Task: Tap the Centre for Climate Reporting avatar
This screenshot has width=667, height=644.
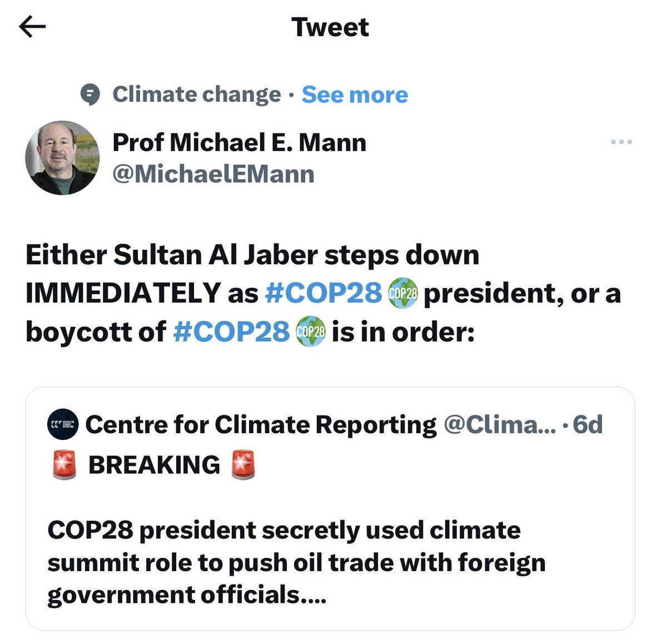Action: [x=62, y=424]
